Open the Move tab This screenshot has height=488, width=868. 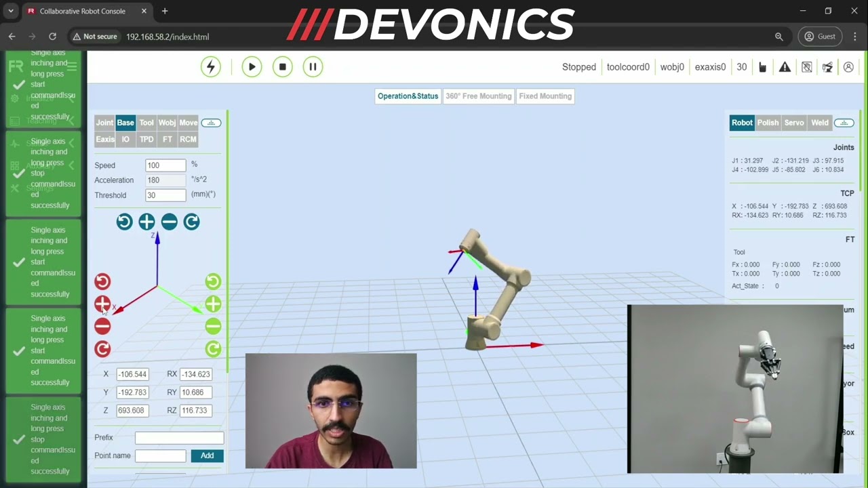(189, 123)
